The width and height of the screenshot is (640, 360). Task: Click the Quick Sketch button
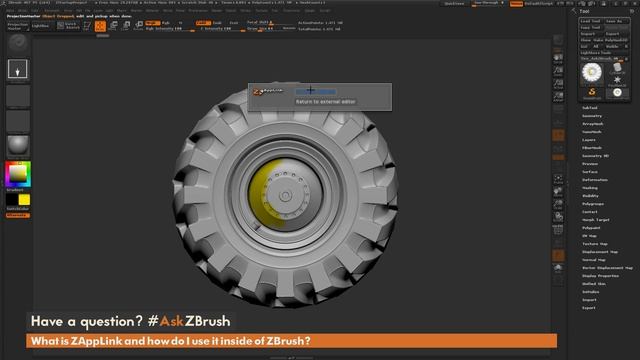click(x=68, y=26)
